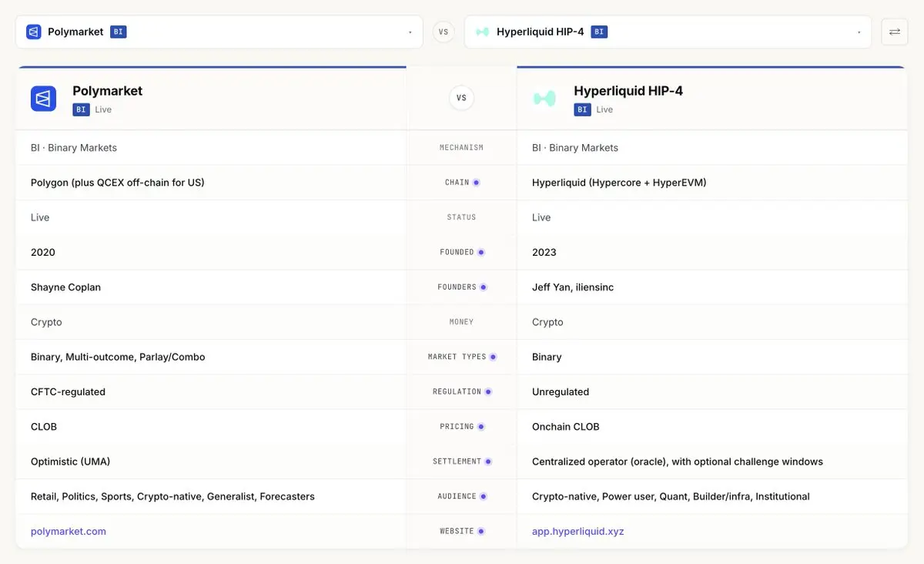Click the '2020' founded value
The width and height of the screenshot is (924, 564).
click(x=43, y=252)
